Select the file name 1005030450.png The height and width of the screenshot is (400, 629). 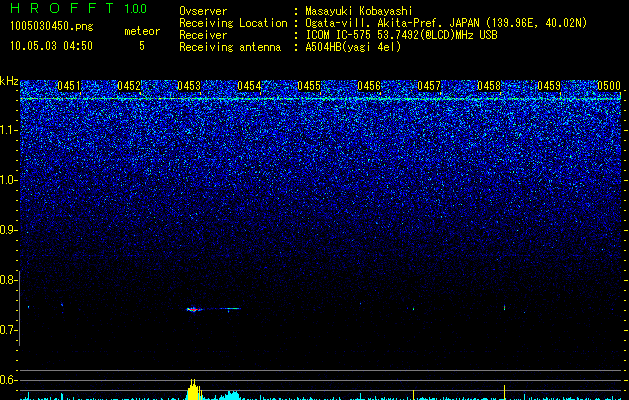pyautogui.click(x=52, y=26)
